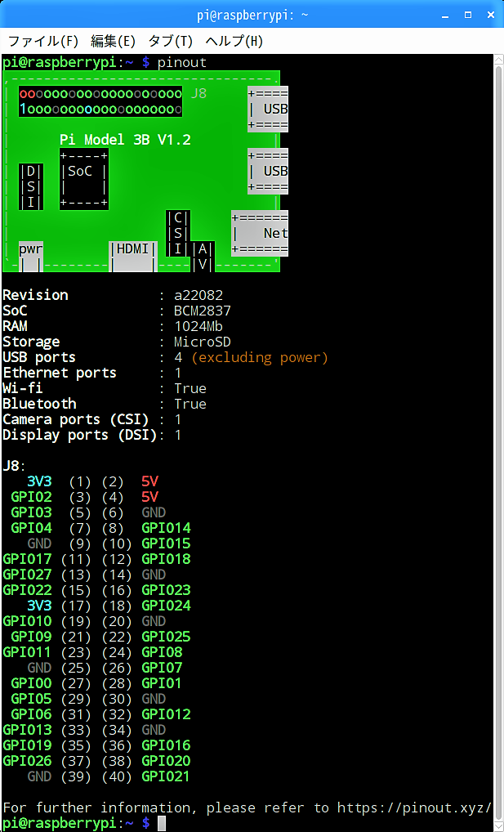The image size is (504, 832).
Task: Minimize the terminal window
Action: (444, 15)
